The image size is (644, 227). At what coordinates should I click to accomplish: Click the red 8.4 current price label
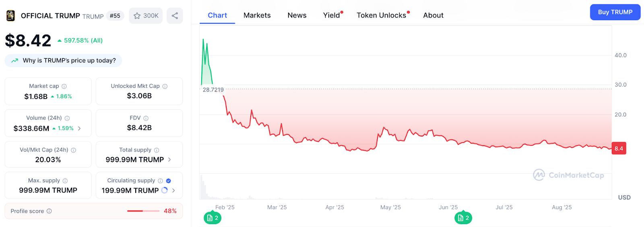[x=619, y=149]
